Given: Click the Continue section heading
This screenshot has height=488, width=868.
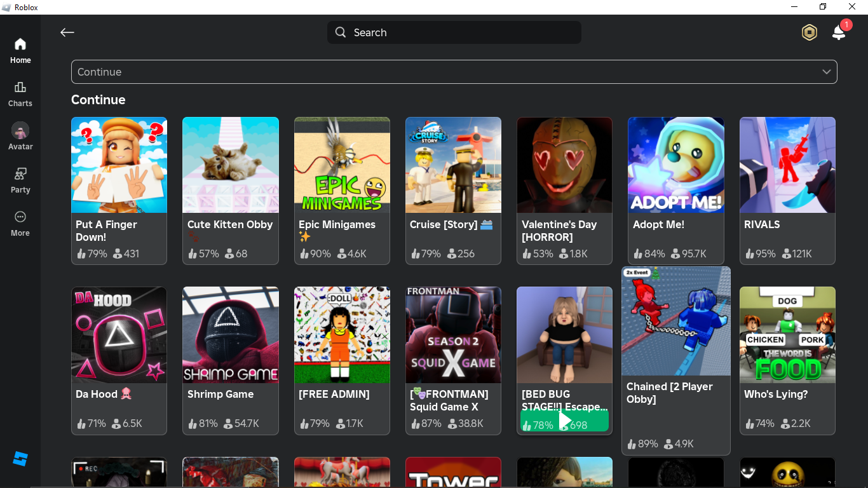Looking at the screenshot, I should (98, 100).
